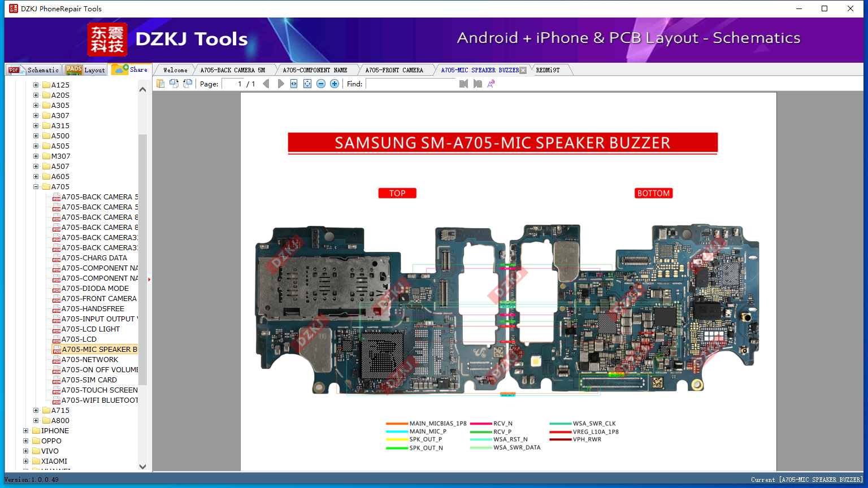
Task: Switch to the Share tab
Action: click(x=130, y=69)
